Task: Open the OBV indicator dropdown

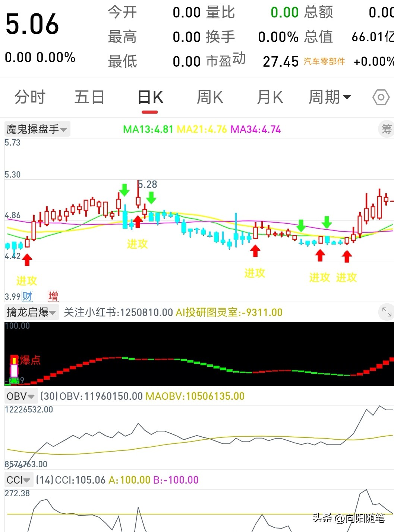Action: (x=20, y=396)
